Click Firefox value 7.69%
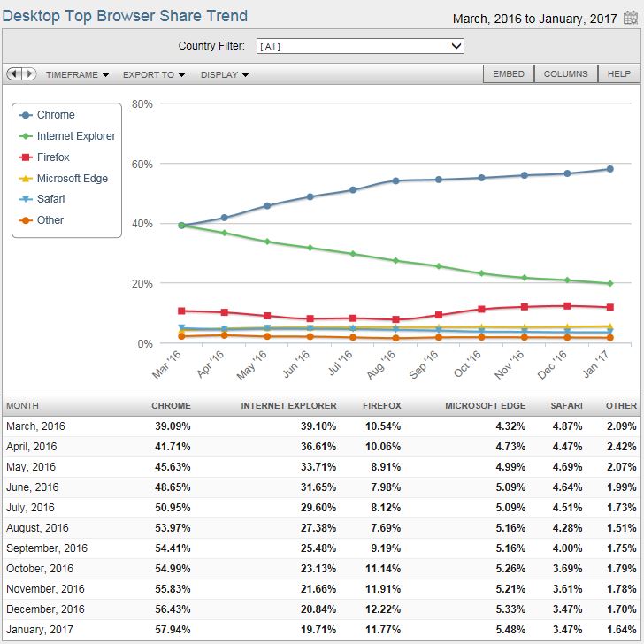This screenshot has width=644, height=644. click(386, 528)
